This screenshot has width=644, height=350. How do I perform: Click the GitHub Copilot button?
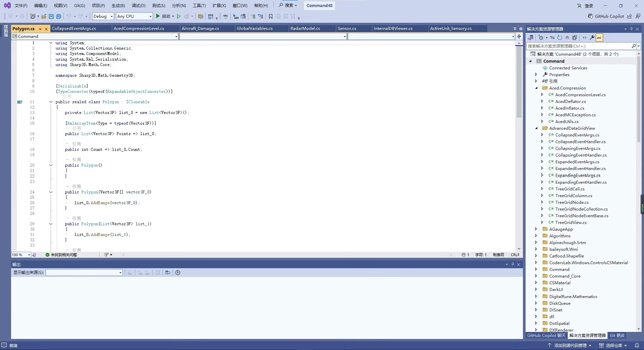pos(606,16)
